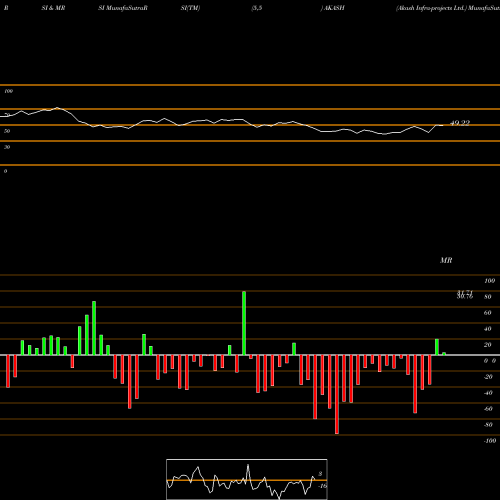Click the AKASH ticker text in the header
Viewport: 500px width, 500px height.
pyautogui.click(x=334, y=8)
